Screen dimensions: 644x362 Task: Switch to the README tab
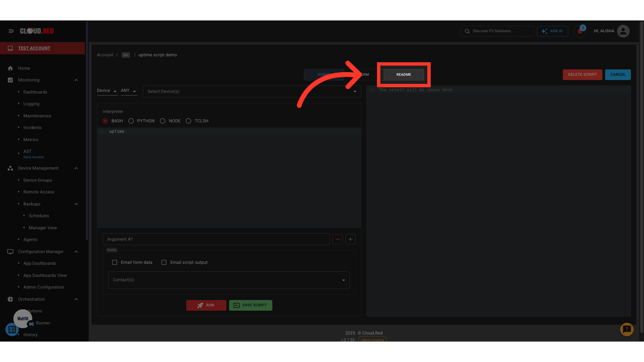(x=404, y=74)
